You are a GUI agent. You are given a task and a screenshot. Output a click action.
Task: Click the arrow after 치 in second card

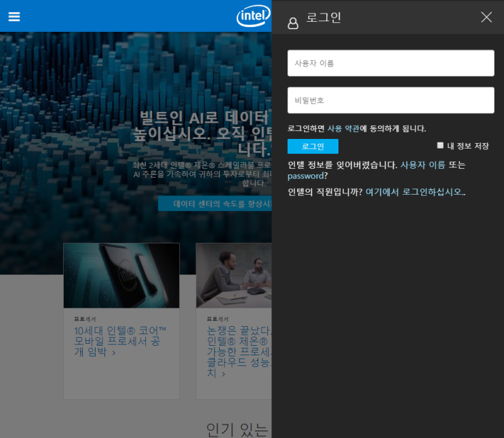tap(224, 374)
